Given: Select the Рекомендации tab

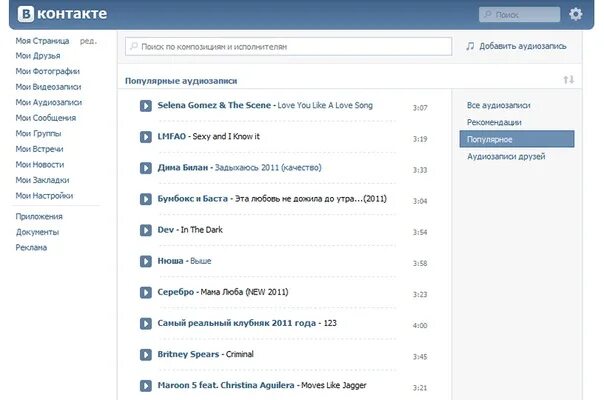Looking at the screenshot, I should pos(494,122).
